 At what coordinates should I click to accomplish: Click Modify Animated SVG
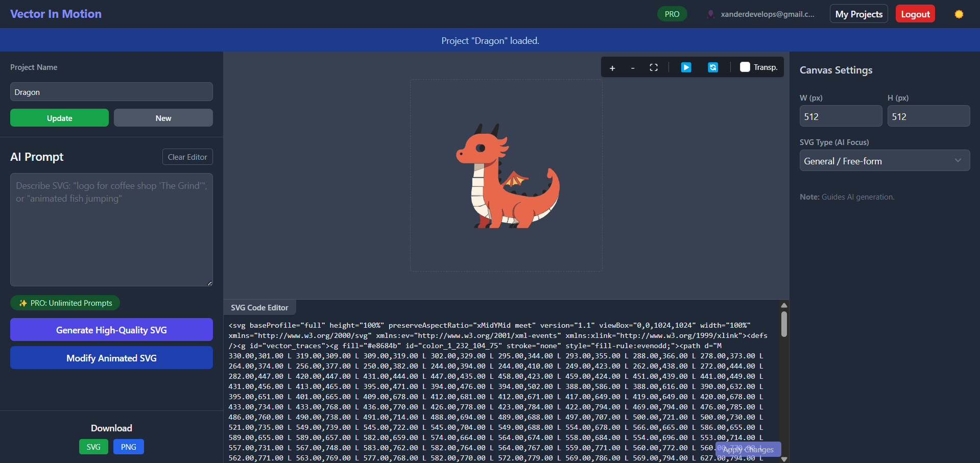point(111,358)
